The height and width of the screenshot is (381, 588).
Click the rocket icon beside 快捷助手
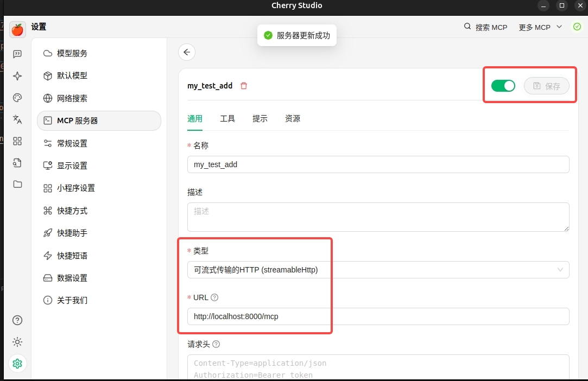(x=48, y=233)
